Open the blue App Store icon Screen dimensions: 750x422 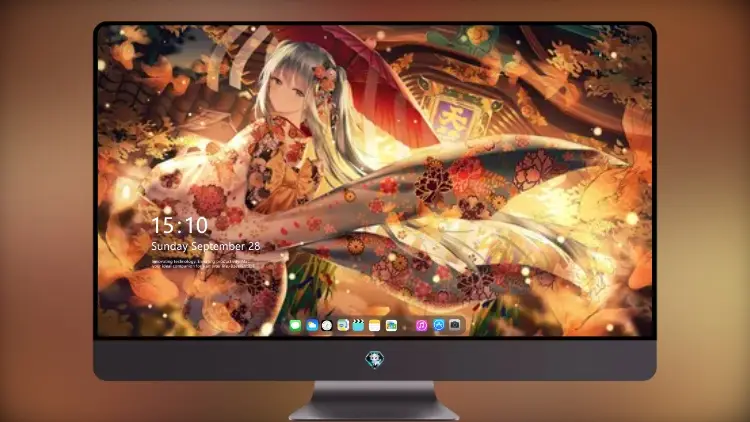click(439, 325)
